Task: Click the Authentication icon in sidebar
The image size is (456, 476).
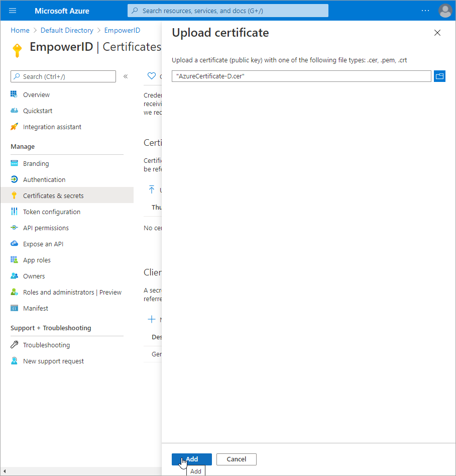Action: point(14,179)
